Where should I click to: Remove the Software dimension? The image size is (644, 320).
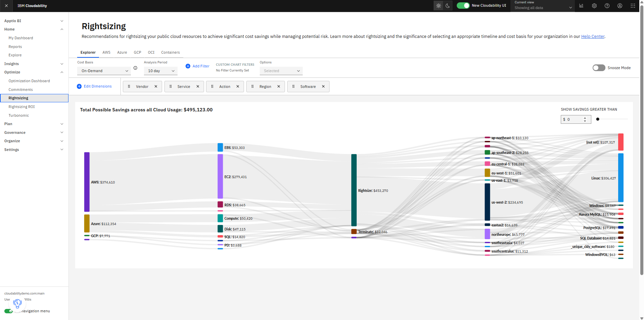click(324, 87)
